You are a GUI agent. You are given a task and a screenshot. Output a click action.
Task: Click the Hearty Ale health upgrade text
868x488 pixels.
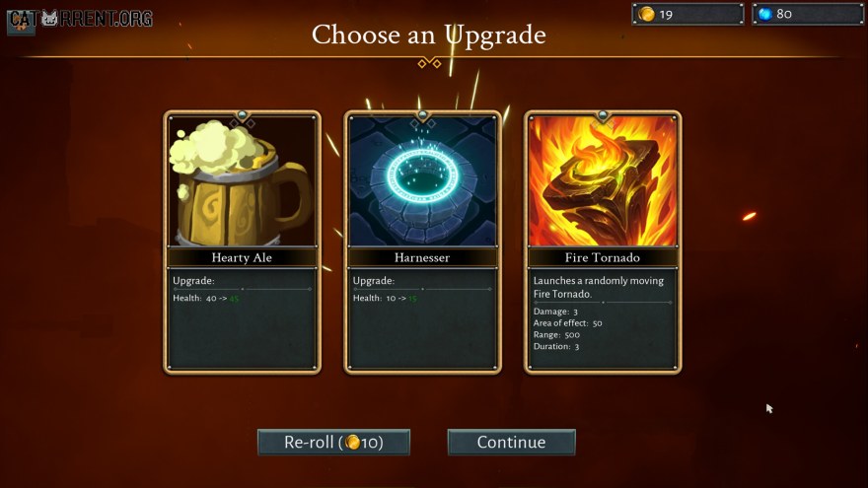206,298
